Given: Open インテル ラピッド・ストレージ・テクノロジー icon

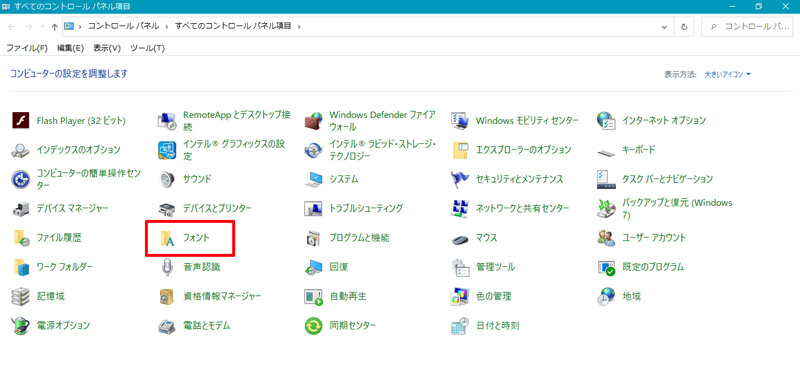Looking at the screenshot, I should pos(314,150).
